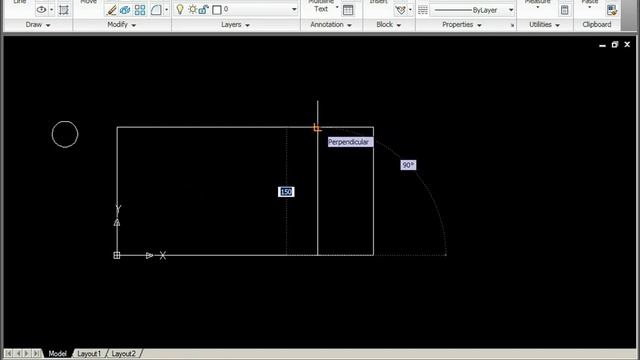
Task: Select the Ellipse draw tool icon
Action: click(x=42, y=10)
